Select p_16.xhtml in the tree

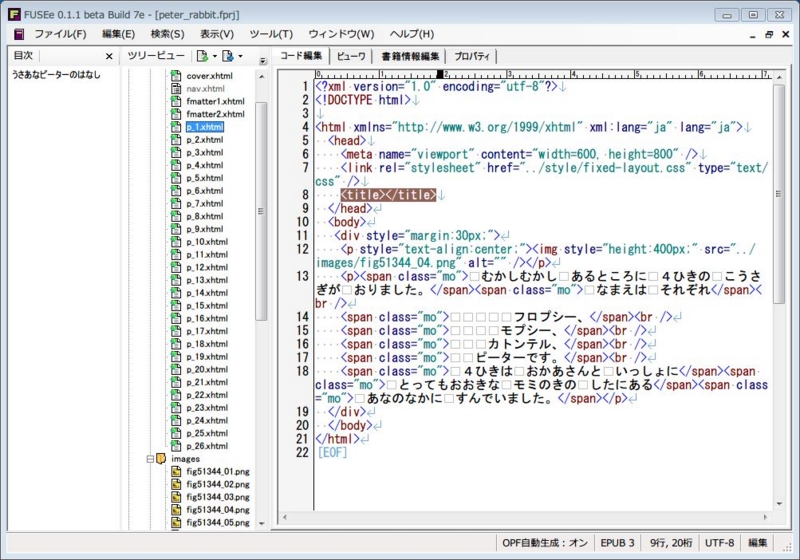207,318
